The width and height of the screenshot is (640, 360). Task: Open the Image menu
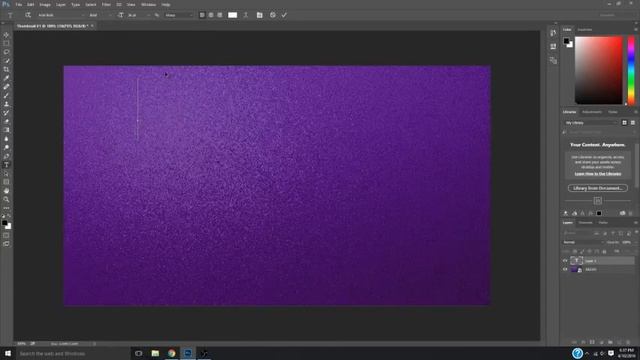(x=45, y=4)
